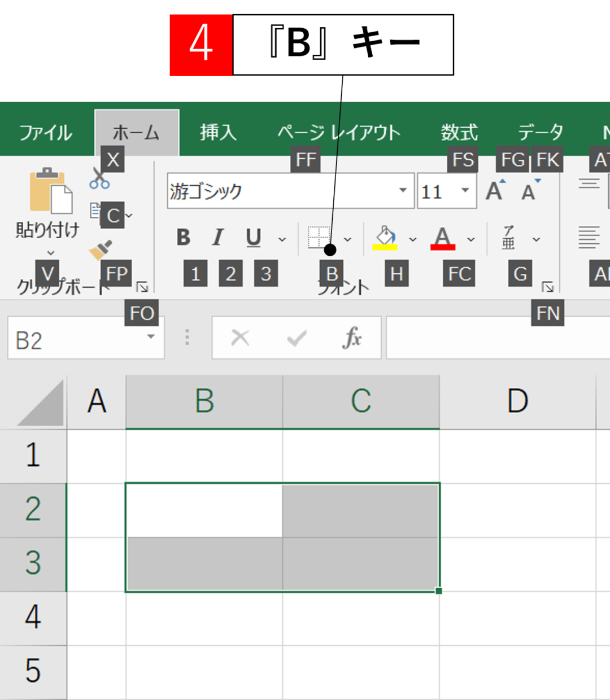
Task: Click cell B2
Action: pos(204,510)
